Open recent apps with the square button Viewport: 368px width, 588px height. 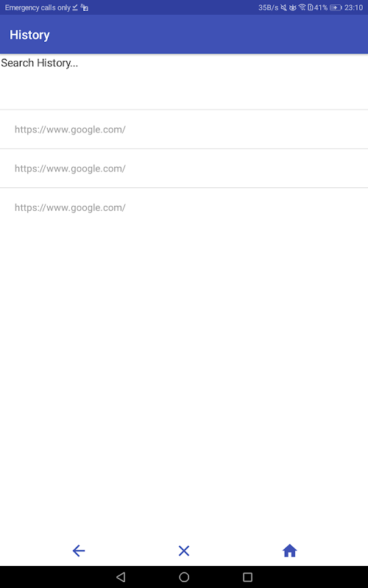pyautogui.click(x=247, y=577)
